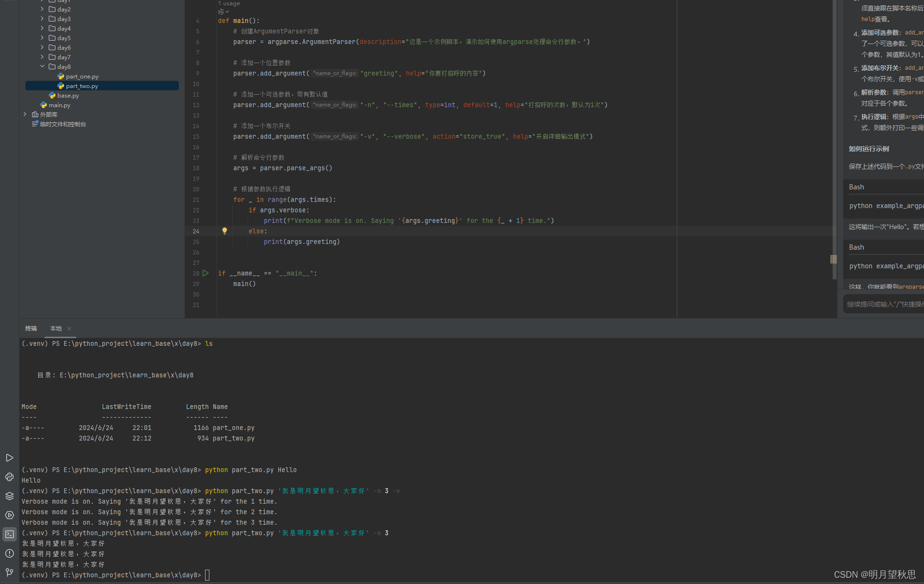Close the 本地 terminal tab
Image resolution: width=924 pixels, height=584 pixels.
tap(69, 329)
